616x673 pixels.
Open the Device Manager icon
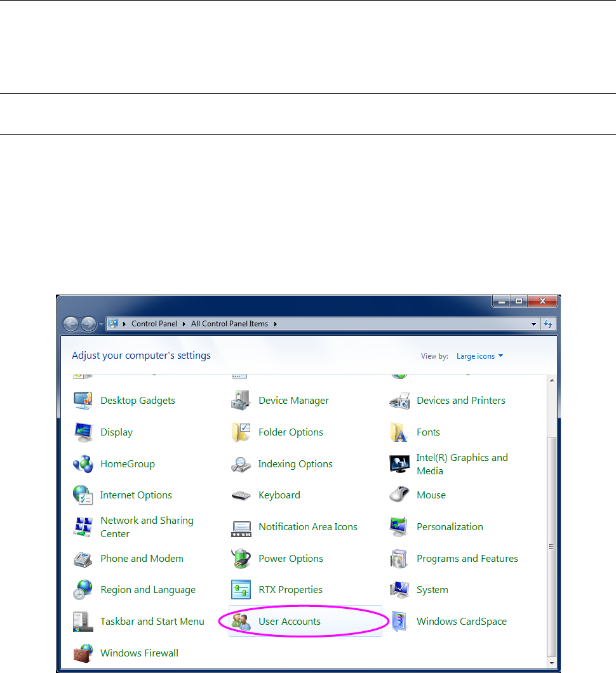(241, 401)
